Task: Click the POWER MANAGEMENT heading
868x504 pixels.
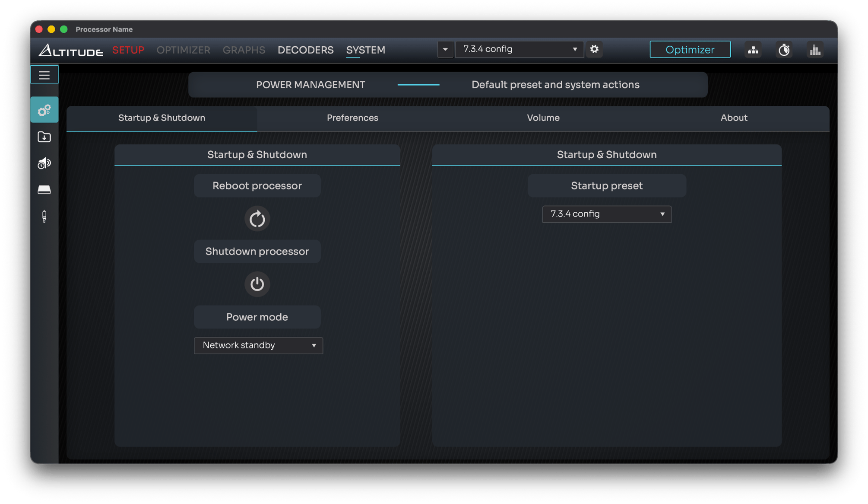Action: click(310, 85)
